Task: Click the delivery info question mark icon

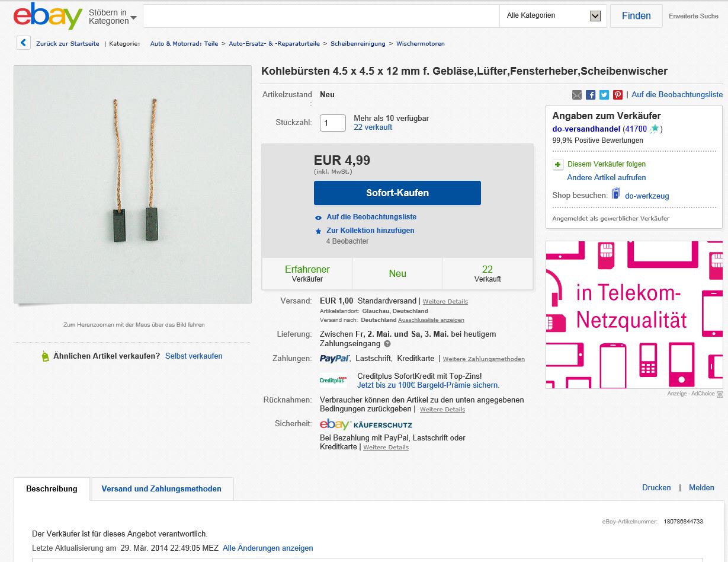Action: [x=387, y=344]
